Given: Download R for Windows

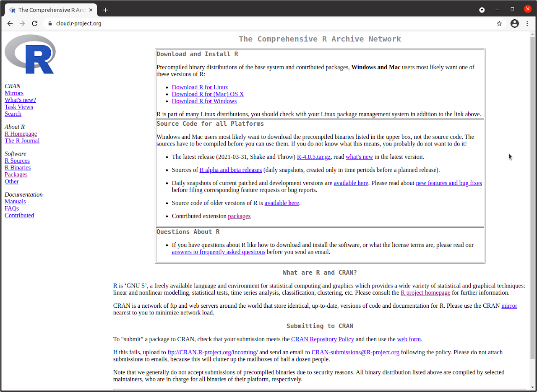Looking at the screenshot, I should [x=204, y=101].
